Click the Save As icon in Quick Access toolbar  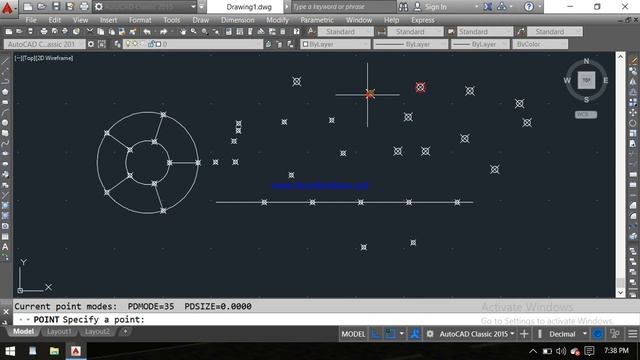click(70, 7)
